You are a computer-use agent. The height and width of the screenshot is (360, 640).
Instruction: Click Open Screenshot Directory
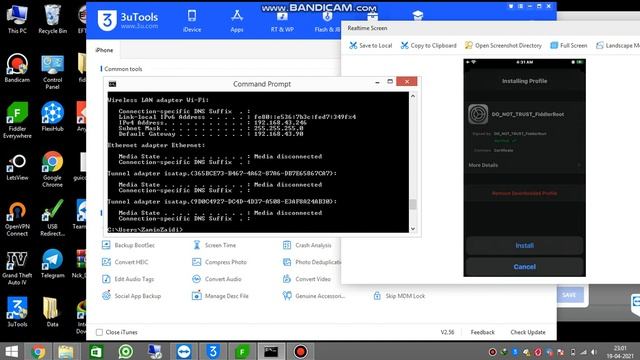[x=503, y=45]
